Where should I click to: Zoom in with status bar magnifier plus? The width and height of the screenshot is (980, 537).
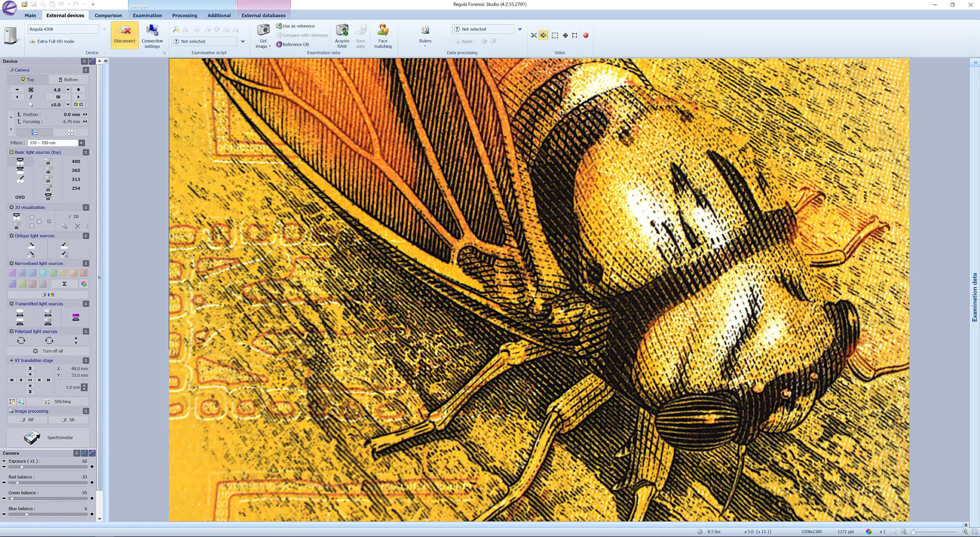pyautogui.click(x=965, y=532)
